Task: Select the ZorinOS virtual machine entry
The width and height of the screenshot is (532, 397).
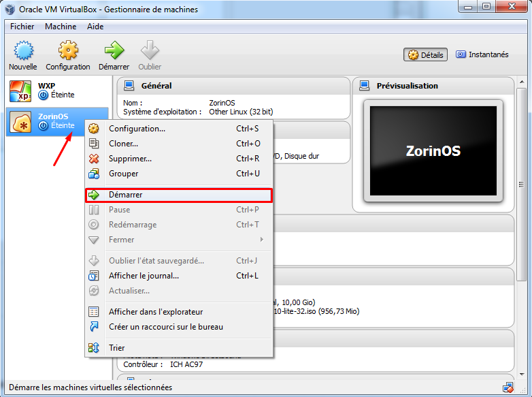Action: [x=57, y=122]
